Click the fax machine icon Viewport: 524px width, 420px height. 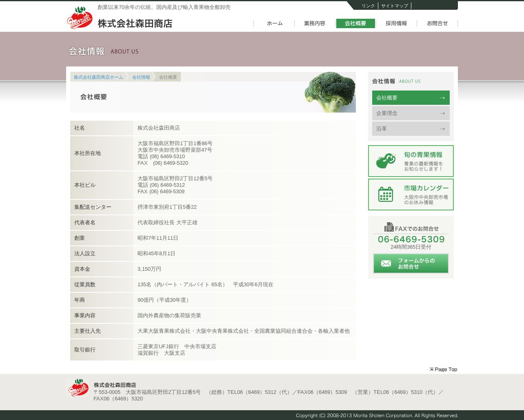pos(389,227)
